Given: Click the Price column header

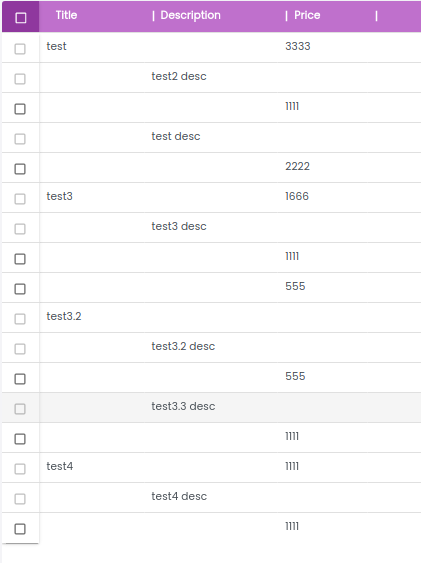Looking at the screenshot, I should pos(307,15).
